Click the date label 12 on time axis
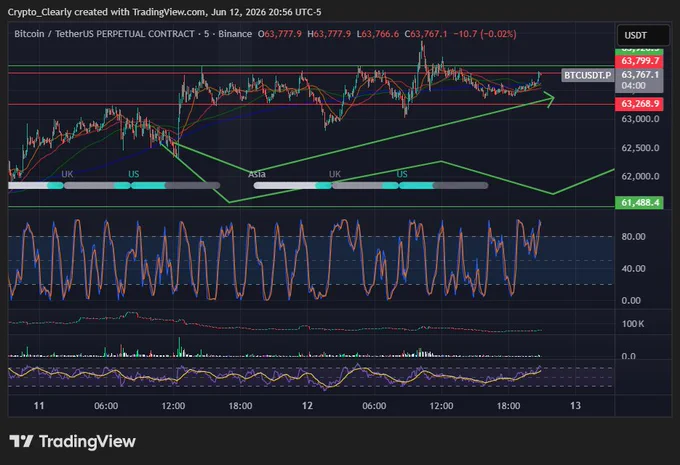Viewport: 680px width, 465px height. (x=307, y=406)
